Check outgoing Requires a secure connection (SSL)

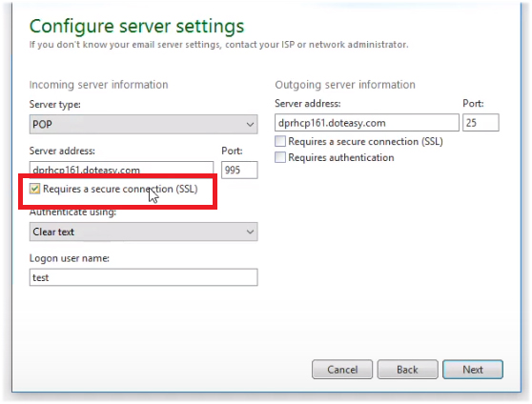[280, 141]
